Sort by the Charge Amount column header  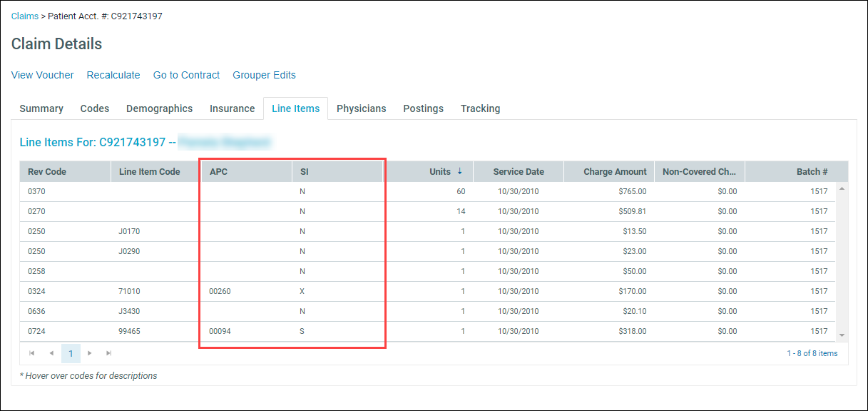[x=616, y=171]
